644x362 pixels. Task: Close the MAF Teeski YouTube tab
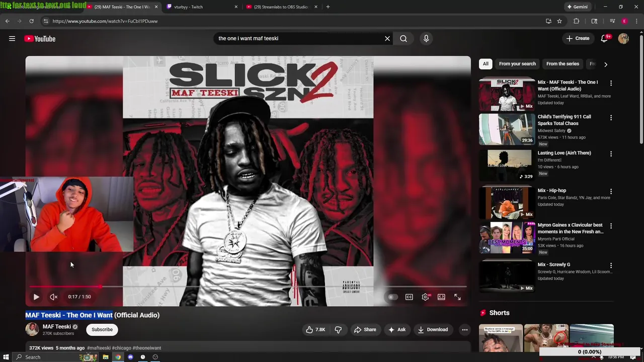(156, 7)
